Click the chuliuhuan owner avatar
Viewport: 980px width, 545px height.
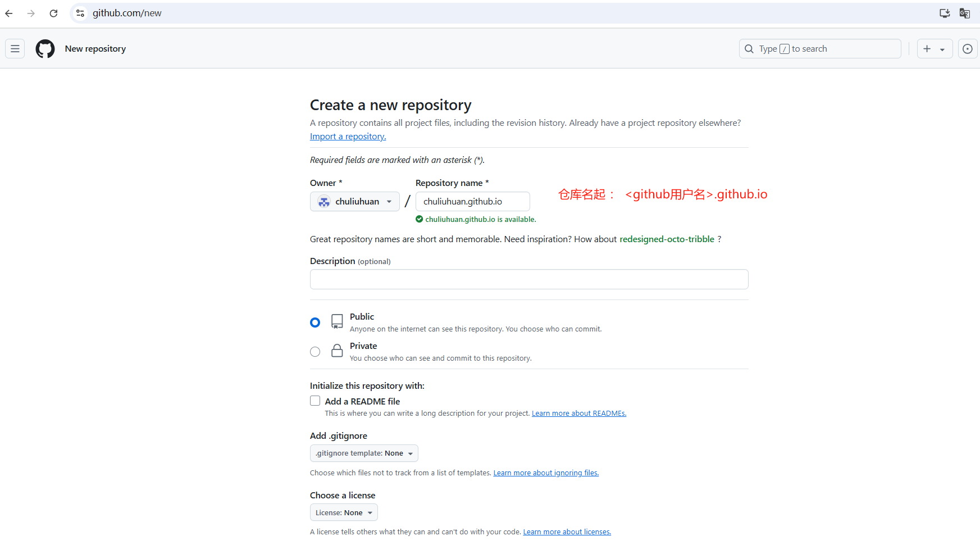point(324,202)
